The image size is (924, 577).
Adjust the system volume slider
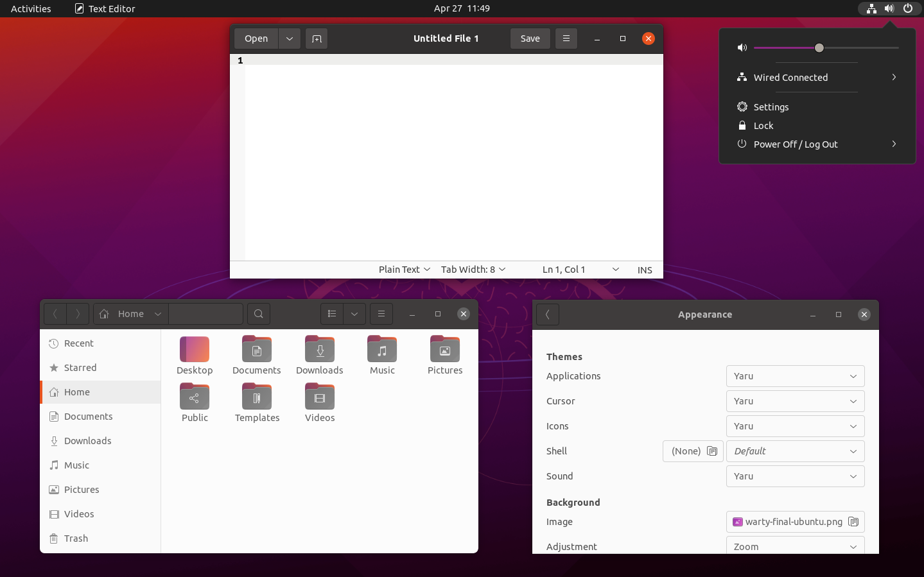[819, 47]
